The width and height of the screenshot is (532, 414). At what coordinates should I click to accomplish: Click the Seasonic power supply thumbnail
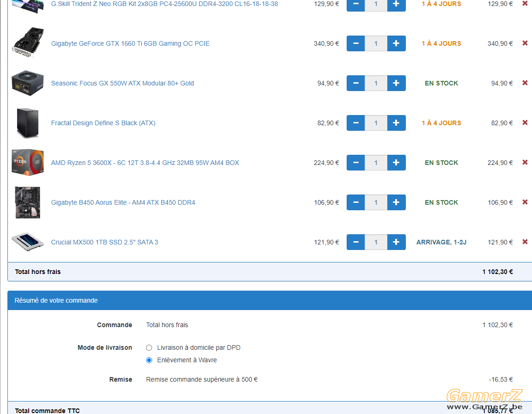click(28, 83)
